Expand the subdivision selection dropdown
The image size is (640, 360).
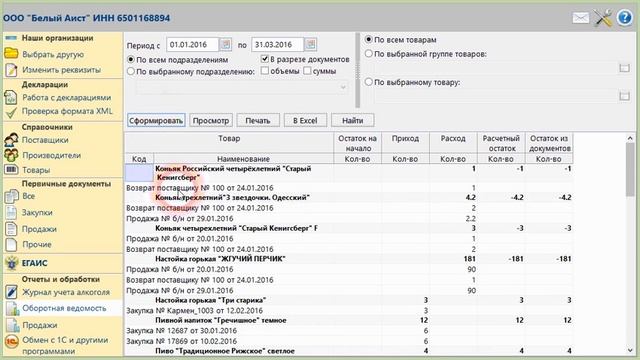click(x=343, y=87)
